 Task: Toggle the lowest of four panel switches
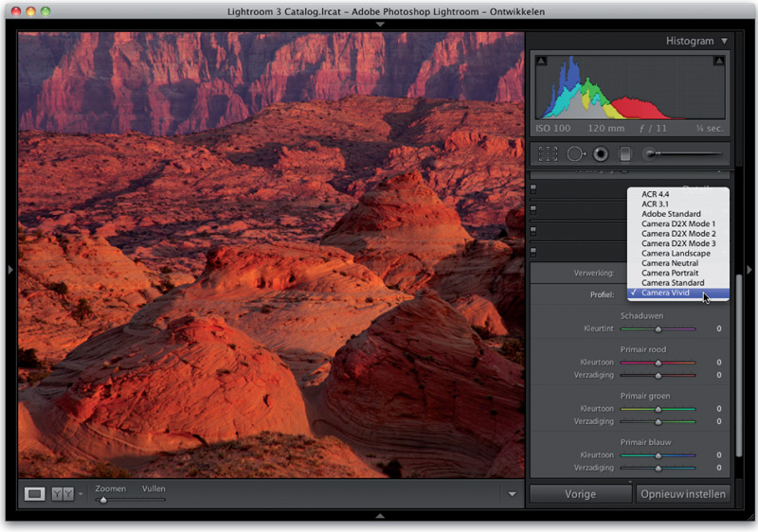(x=533, y=252)
